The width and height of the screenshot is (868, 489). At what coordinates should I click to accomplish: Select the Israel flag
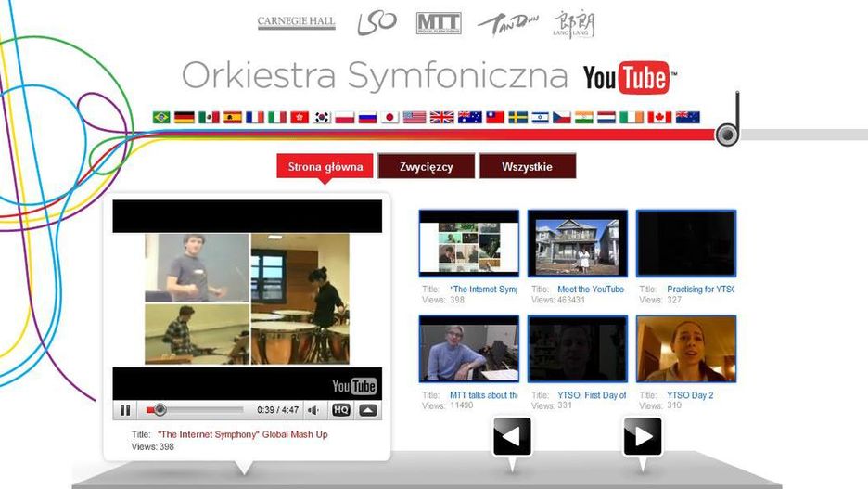click(540, 117)
